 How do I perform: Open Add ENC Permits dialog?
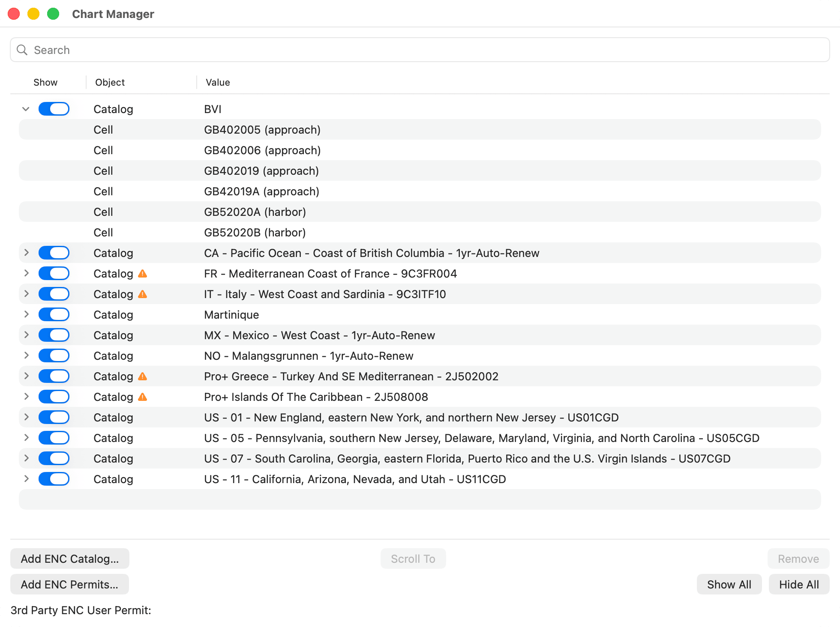(69, 585)
